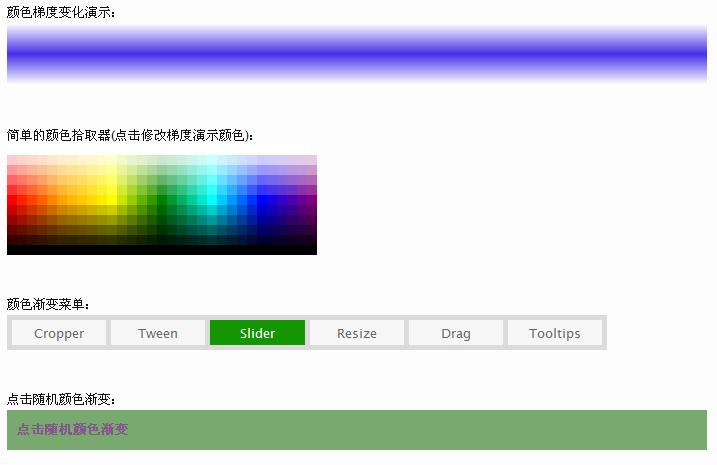Click the green 点击随机颜色渐变 random color box
Viewport: 717px width, 465px height.
[x=357, y=430]
